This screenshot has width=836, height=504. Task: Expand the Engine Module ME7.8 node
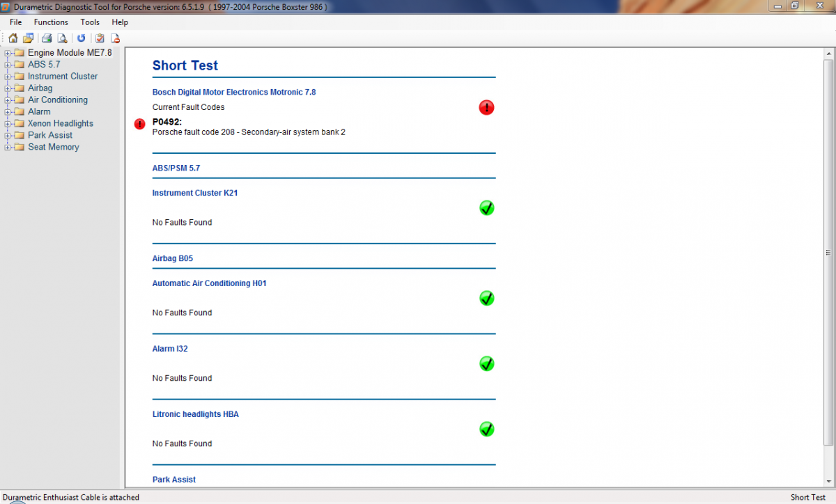(x=8, y=53)
